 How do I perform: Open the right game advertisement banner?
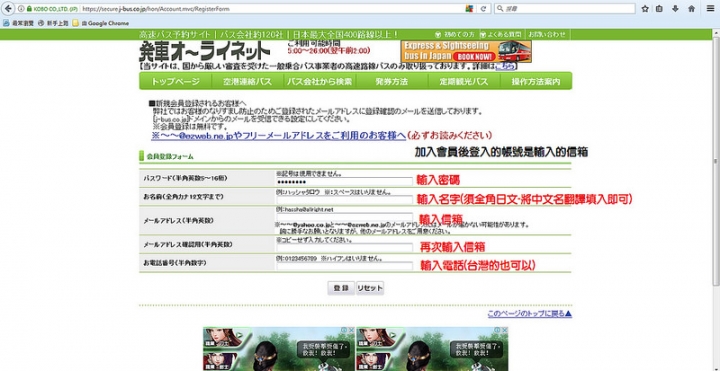pos(432,349)
